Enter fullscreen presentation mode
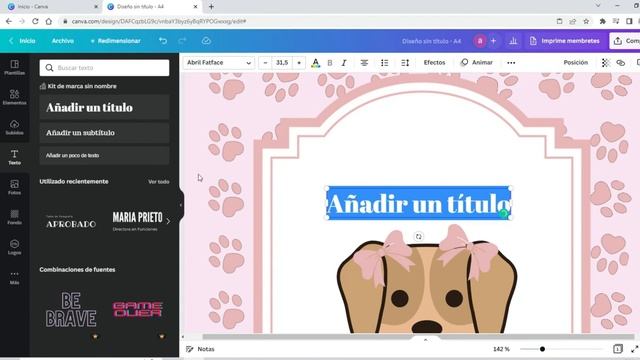The height and width of the screenshot is (360, 640). pos(634,349)
